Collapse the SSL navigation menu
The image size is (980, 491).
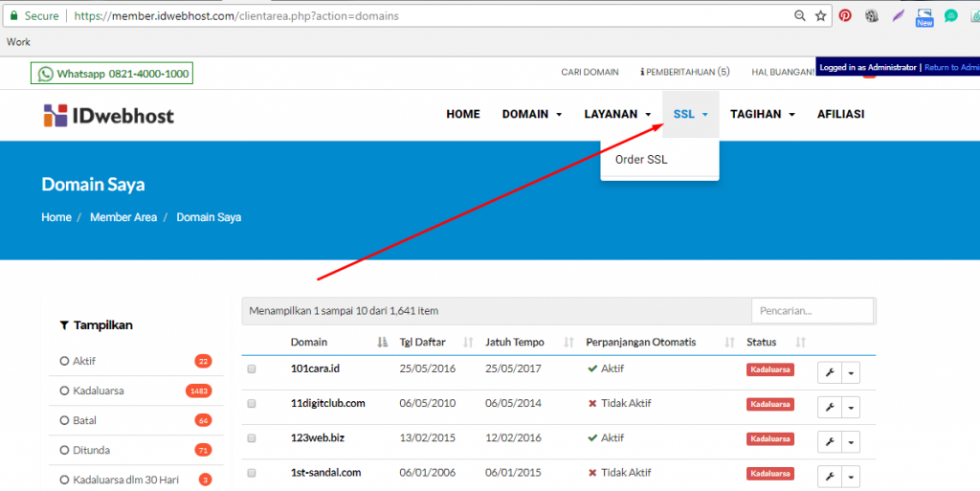point(691,114)
